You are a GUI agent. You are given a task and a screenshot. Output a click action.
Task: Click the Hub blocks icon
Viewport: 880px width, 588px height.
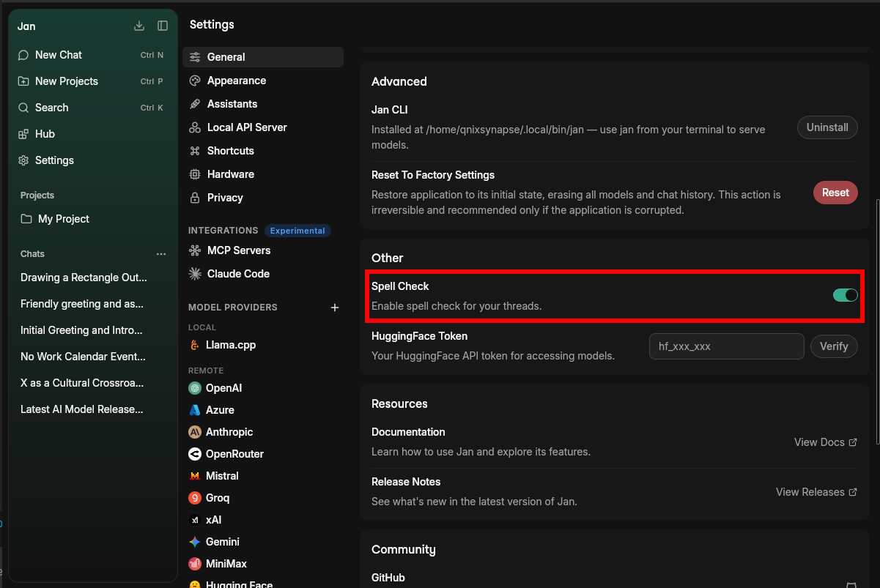click(x=23, y=134)
